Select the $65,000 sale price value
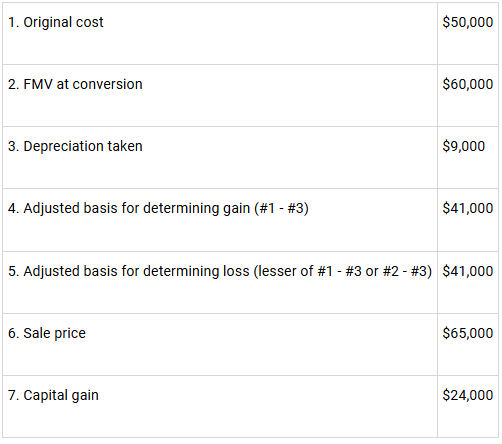502x444 pixels. tap(468, 333)
